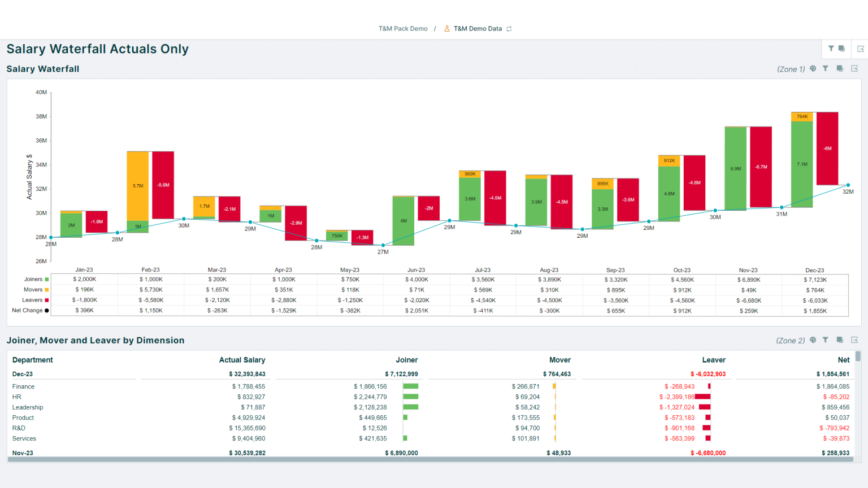Click the HR department row link
Viewport: 868px width, 488px height.
[16, 396]
